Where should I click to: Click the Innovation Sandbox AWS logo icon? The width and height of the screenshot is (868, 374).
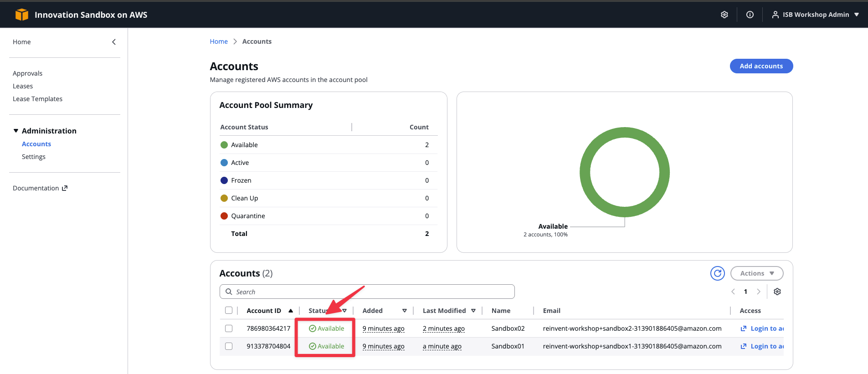pos(21,15)
